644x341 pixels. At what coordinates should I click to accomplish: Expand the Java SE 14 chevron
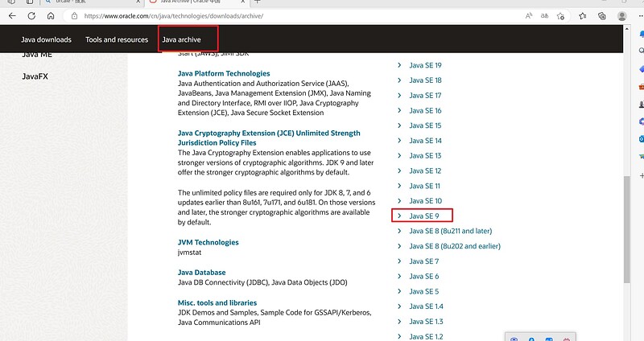pos(399,140)
